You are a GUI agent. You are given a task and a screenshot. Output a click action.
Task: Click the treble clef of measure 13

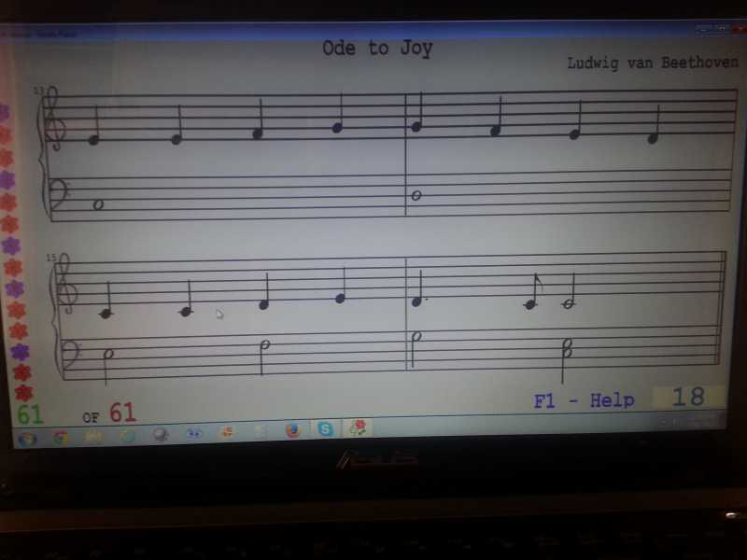(x=53, y=119)
